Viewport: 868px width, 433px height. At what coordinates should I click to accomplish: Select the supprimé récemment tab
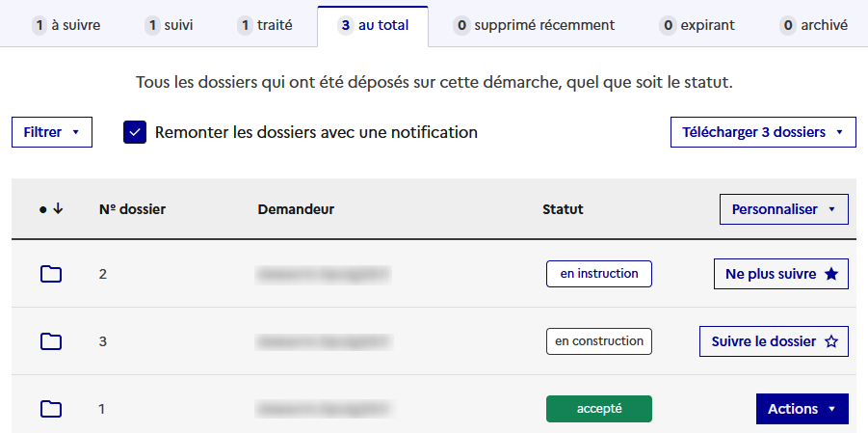tap(534, 25)
